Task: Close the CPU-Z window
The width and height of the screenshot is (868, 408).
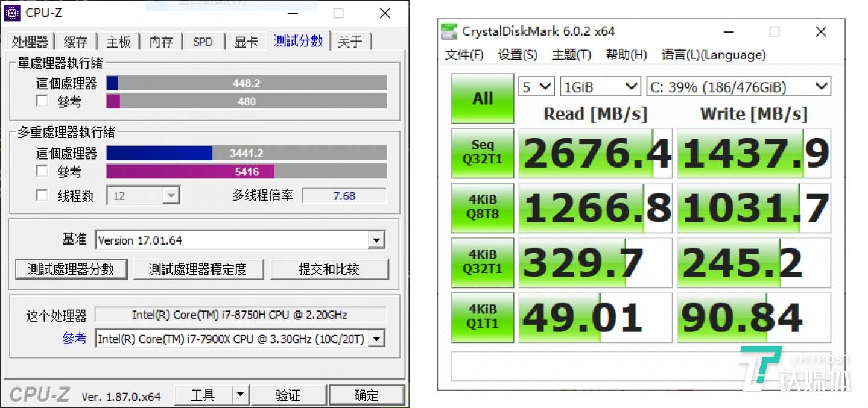Action: (384, 13)
